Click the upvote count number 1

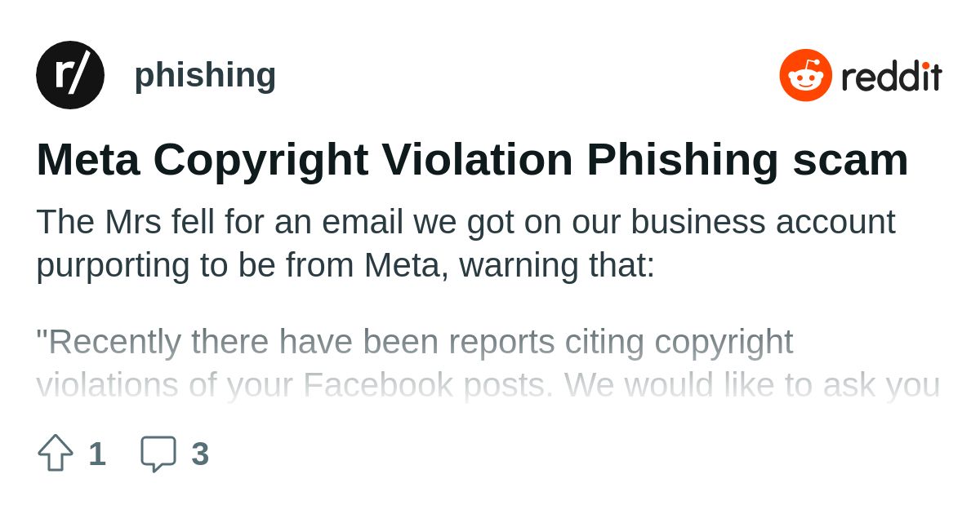click(x=97, y=454)
